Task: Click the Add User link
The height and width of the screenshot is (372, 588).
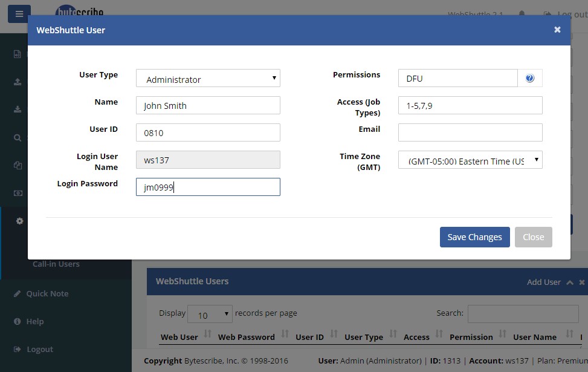Action: (544, 282)
